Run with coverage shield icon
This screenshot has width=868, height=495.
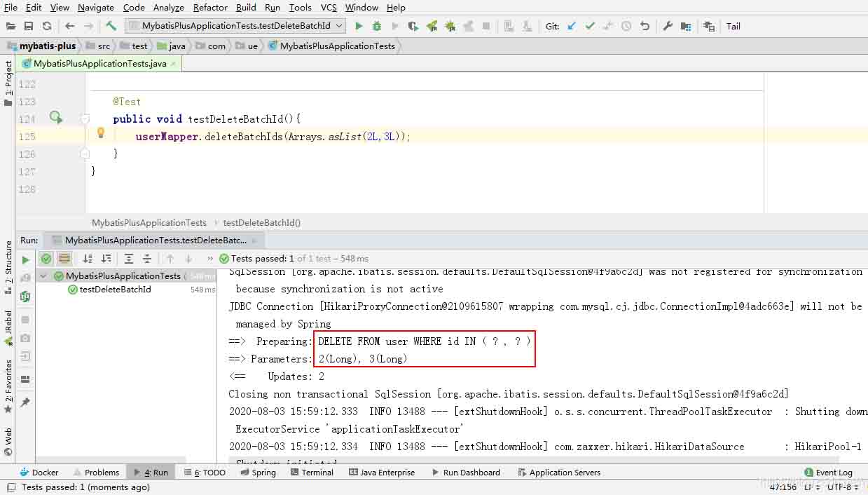(413, 26)
